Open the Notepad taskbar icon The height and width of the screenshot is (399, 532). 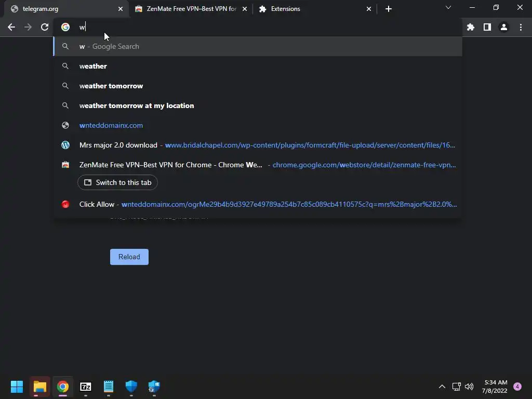point(109,387)
